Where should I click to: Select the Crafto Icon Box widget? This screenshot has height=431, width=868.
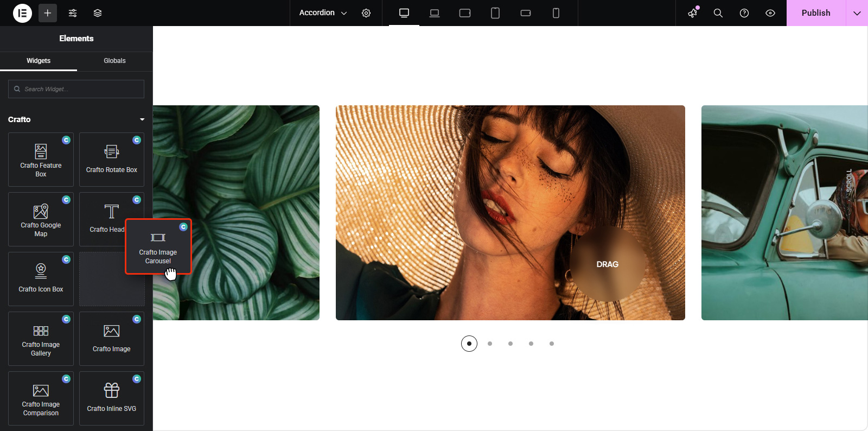pos(41,279)
